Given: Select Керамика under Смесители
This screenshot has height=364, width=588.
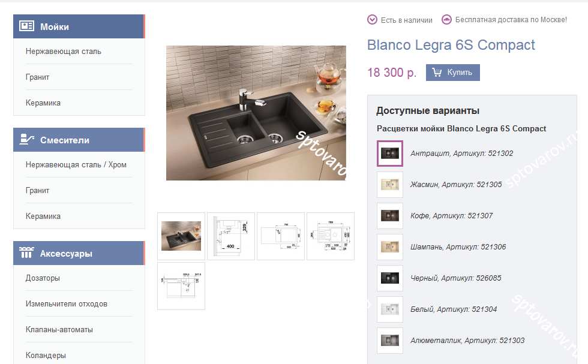Looking at the screenshot, I should (43, 216).
